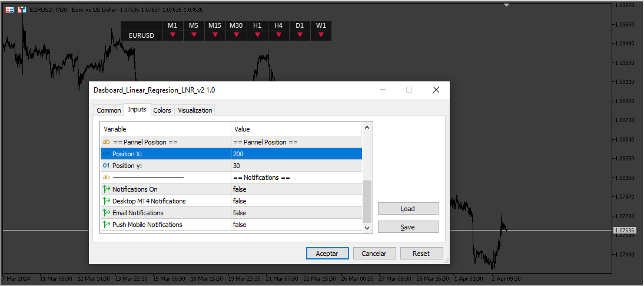The height and width of the screenshot is (286, 644).
Task: Click the inputs list scrollbar thumb
Action: point(367,201)
